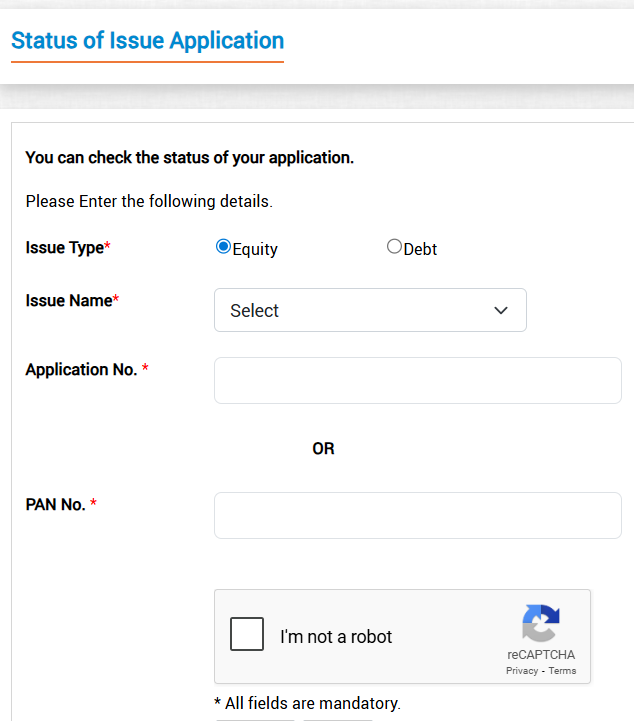Focus the Application No. input field
Viewport: 634px width, 721px height.
417,380
